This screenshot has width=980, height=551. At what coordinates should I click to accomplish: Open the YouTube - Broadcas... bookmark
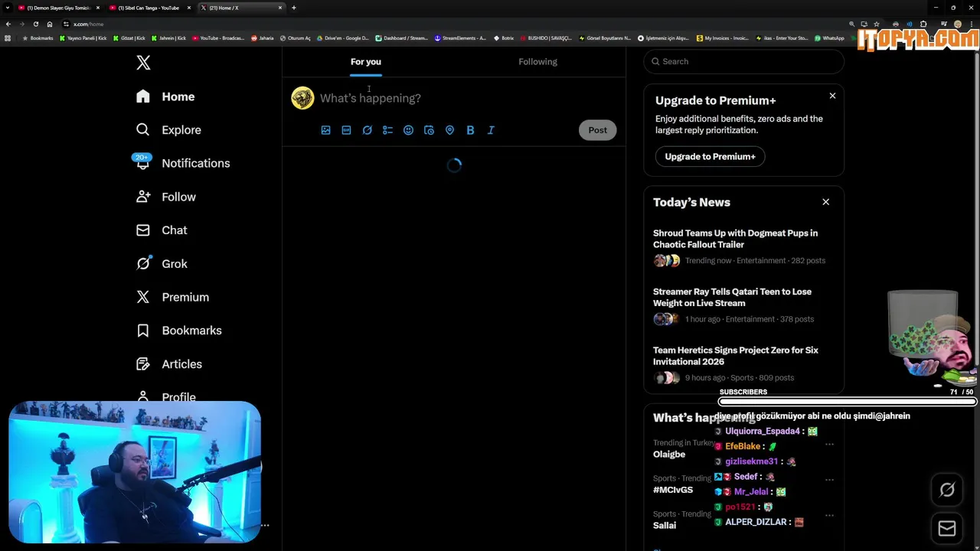218,38
